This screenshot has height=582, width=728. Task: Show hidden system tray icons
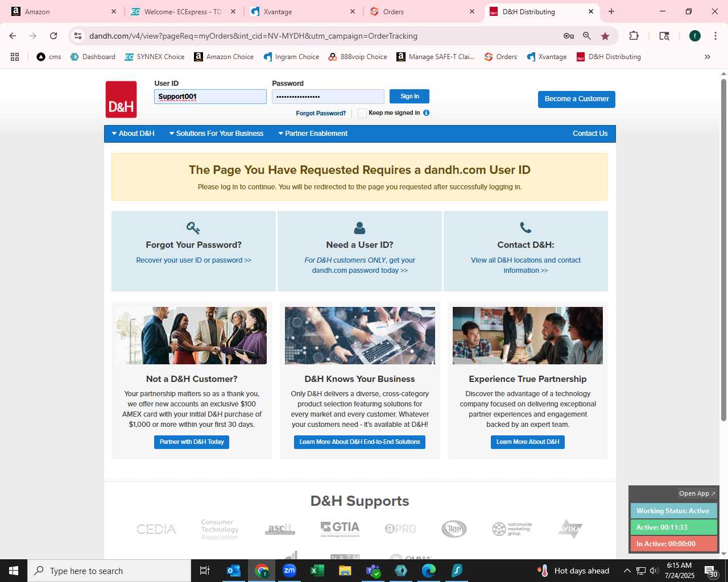(x=627, y=571)
